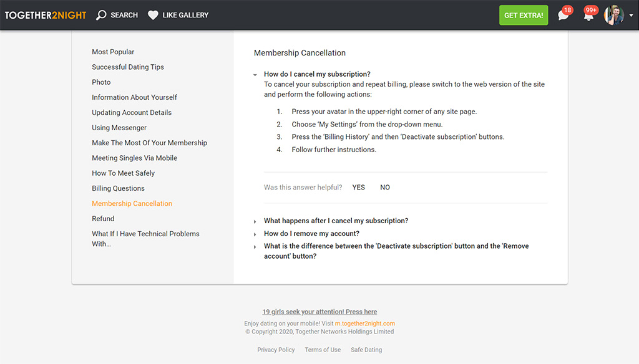Screen dimensions: 639x364
Task: Open the 'Press here' girls attention link
Action: coord(319,311)
